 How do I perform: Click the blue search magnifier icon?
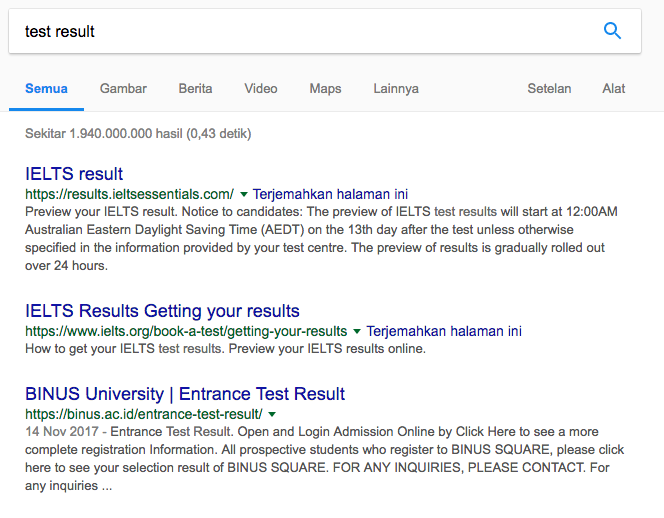[x=612, y=31]
